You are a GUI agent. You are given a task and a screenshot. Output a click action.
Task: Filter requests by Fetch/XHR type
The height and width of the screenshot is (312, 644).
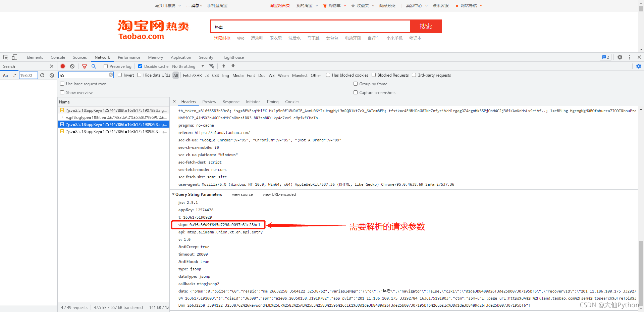coord(192,75)
